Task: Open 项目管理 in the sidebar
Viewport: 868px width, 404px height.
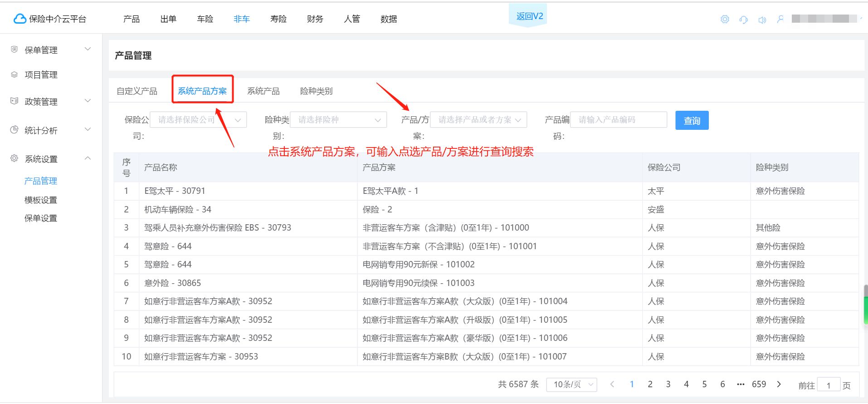Action: click(x=41, y=75)
